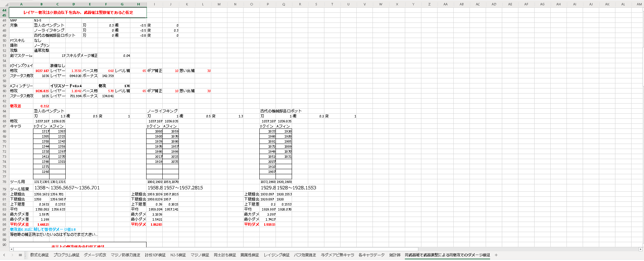Switch to the 異属性検証 sheet tab
Image resolution: width=644 pixels, height=261 pixels.
(x=250, y=255)
